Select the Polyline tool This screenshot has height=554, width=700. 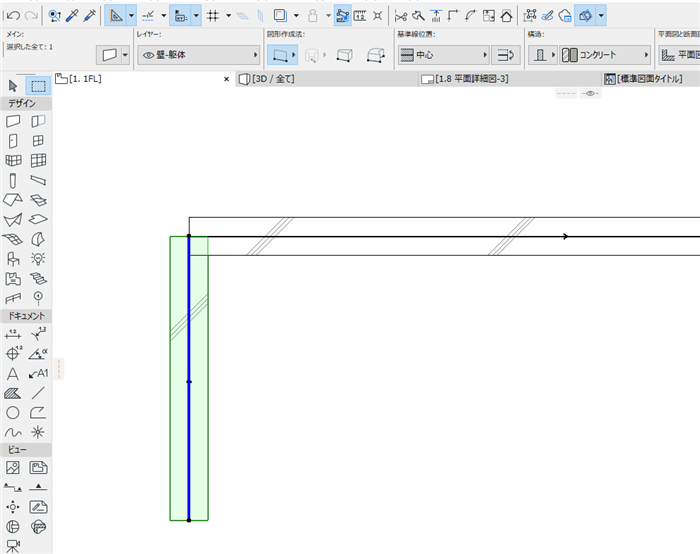(38, 413)
